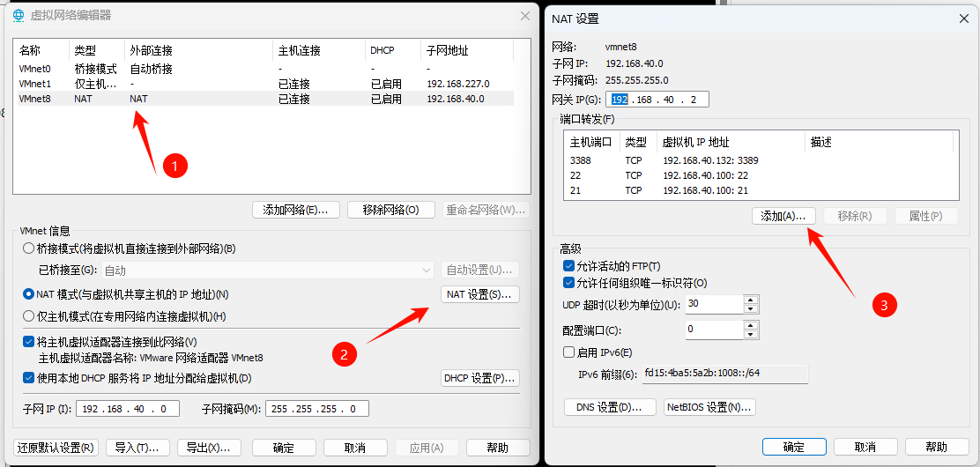Select the 仅主机模式 radio button
The height and width of the screenshot is (467, 980).
29,316
